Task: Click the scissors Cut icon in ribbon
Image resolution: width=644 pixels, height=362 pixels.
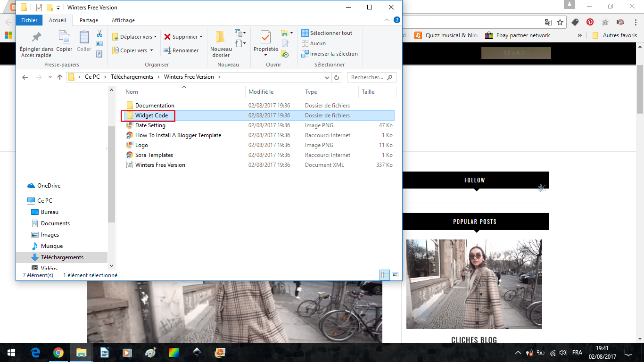Action: 99,33
